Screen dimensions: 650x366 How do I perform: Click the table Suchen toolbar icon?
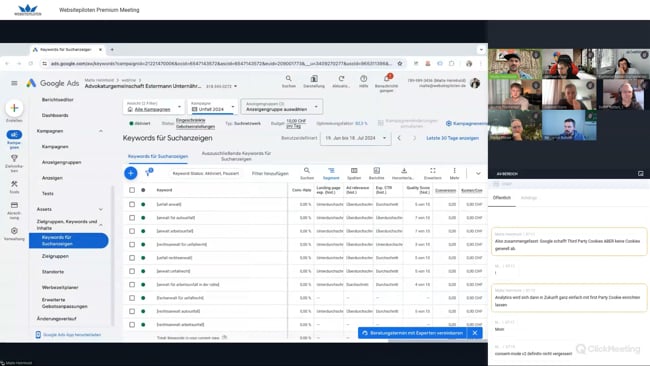click(x=307, y=170)
